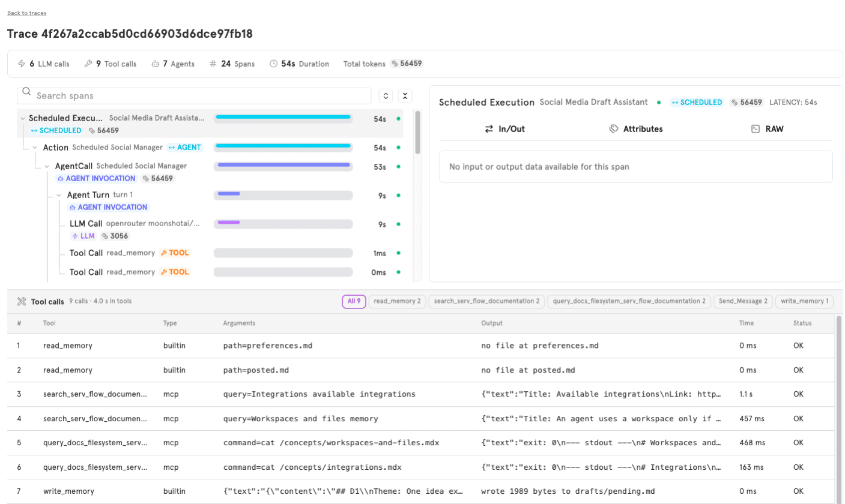Click query=Integrations available integrations cell
Image resolution: width=845 pixels, height=504 pixels.
tap(319, 394)
